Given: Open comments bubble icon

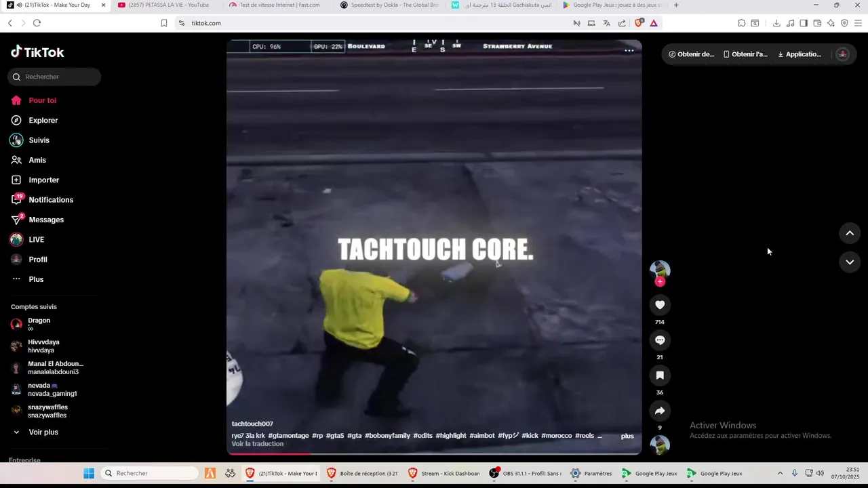Looking at the screenshot, I should coord(660,340).
